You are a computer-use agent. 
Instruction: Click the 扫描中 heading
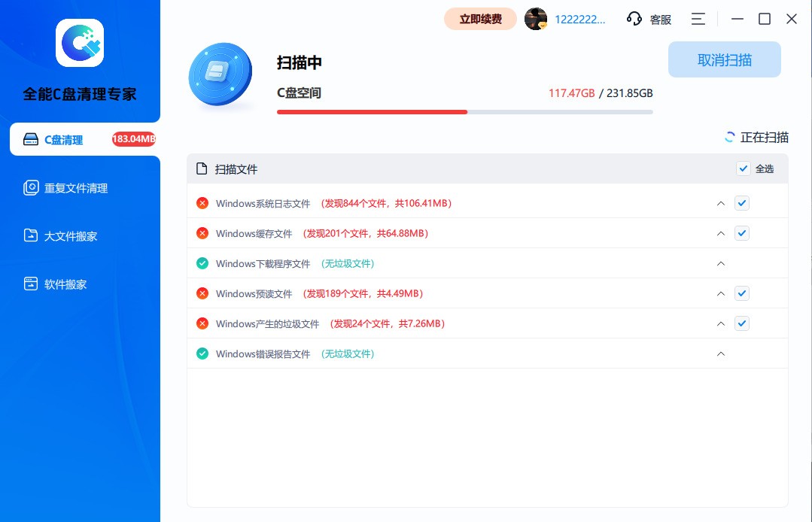[300, 62]
